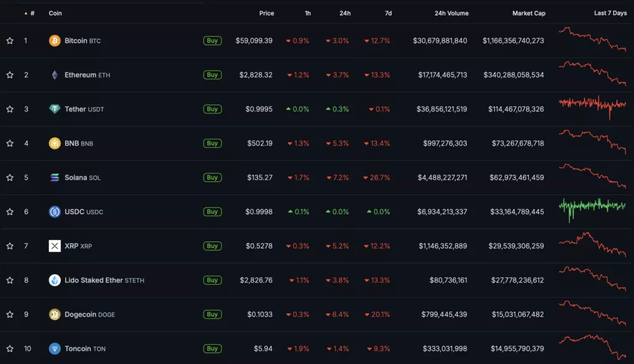The width and height of the screenshot is (634, 364).
Task: Click the BNB logo icon
Action: click(54, 143)
